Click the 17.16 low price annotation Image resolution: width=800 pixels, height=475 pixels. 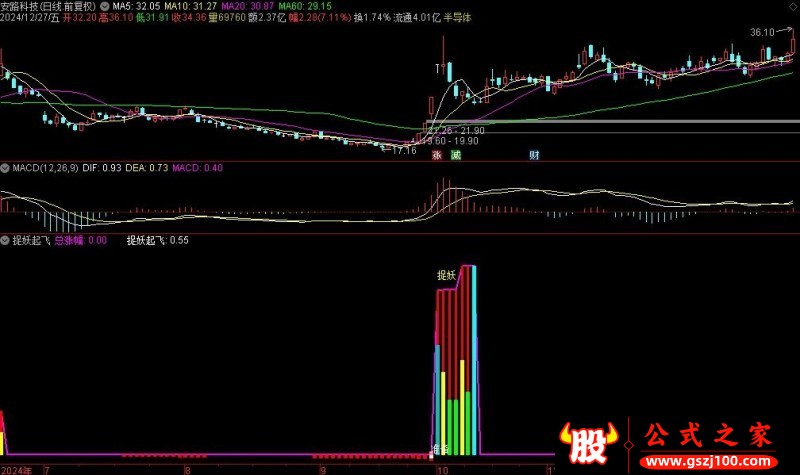click(404, 151)
